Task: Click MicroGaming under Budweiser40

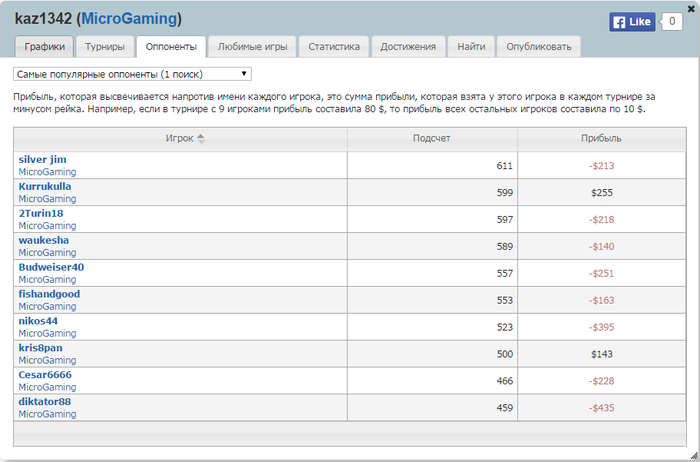Action: click(47, 279)
